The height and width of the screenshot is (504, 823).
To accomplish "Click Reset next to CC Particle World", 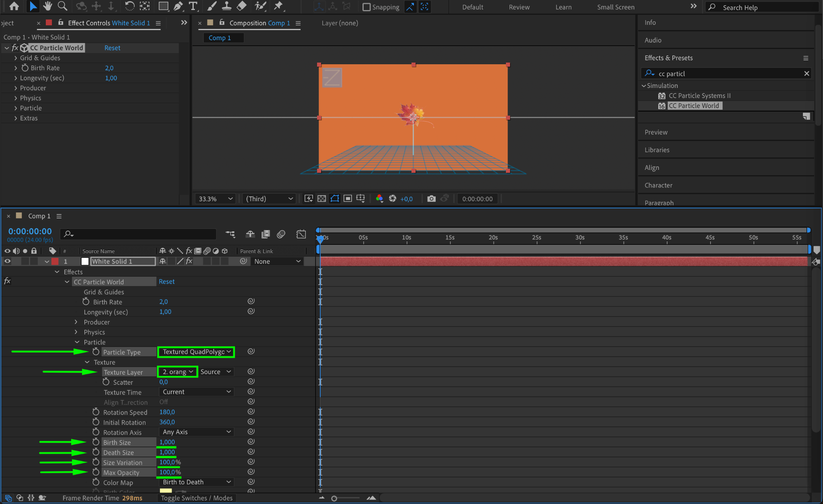I will point(112,48).
